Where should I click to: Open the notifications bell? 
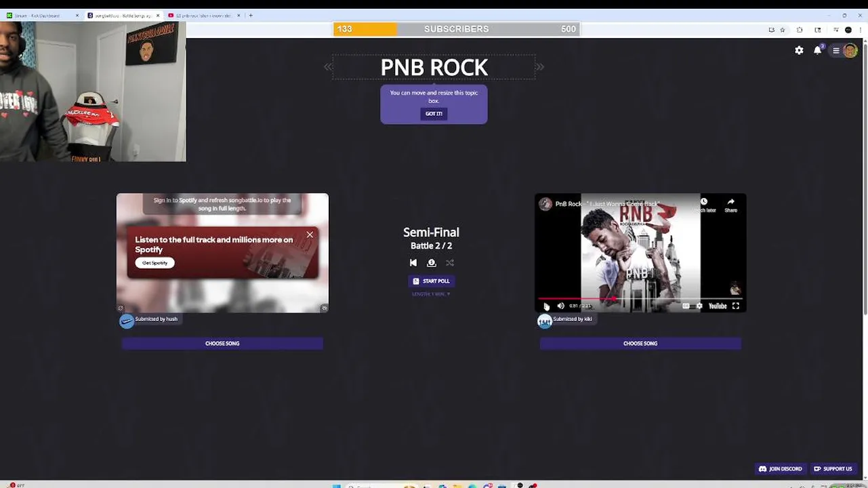pos(818,50)
